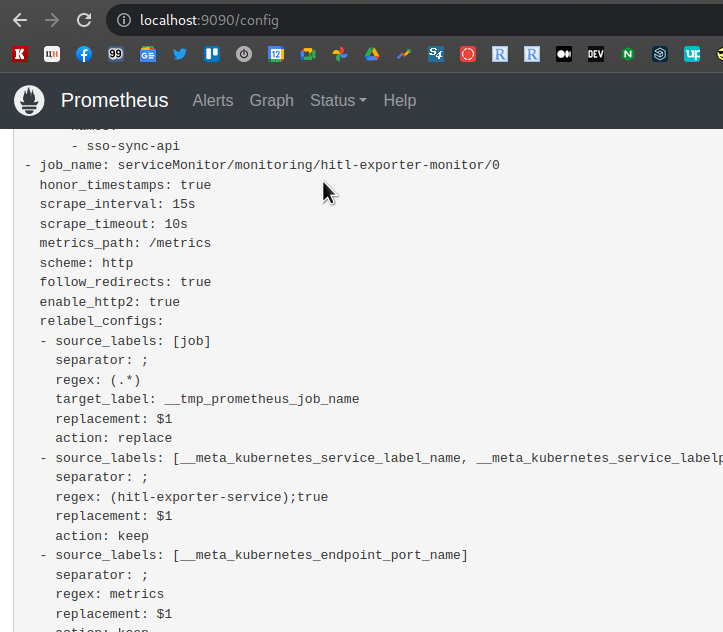Open the blue S4 bookmark

coord(436,54)
